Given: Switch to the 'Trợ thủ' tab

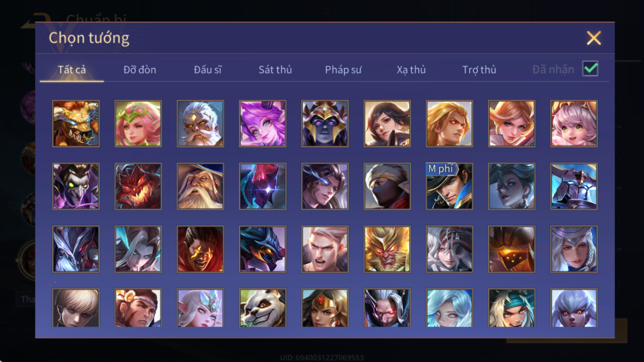Looking at the screenshot, I should coord(479,70).
